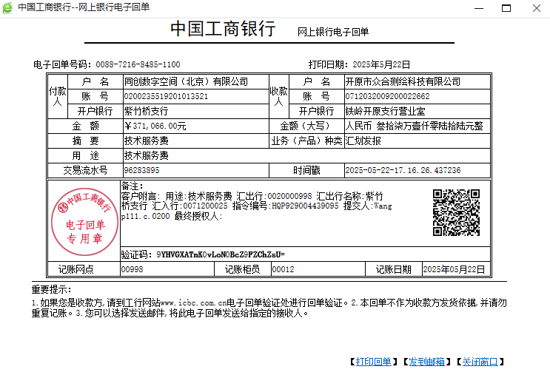Click timestamp 2025-05-22-17.16.26.437236

click(x=403, y=170)
